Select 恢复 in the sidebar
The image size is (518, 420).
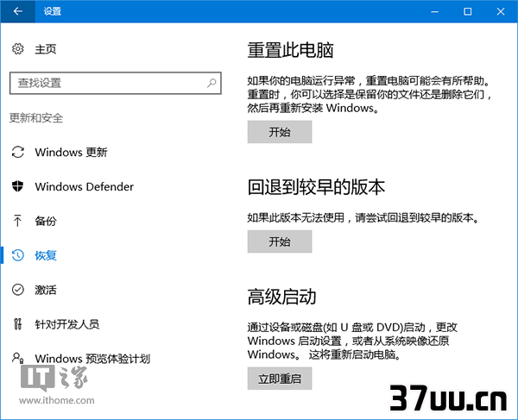pyautogui.click(x=46, y=255)
